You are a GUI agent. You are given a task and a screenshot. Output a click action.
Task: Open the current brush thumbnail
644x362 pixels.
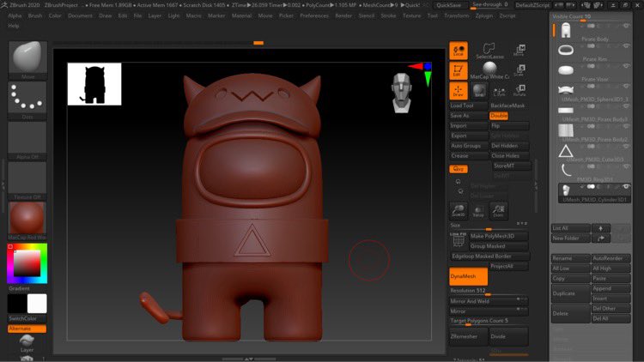tap(27, 57)
